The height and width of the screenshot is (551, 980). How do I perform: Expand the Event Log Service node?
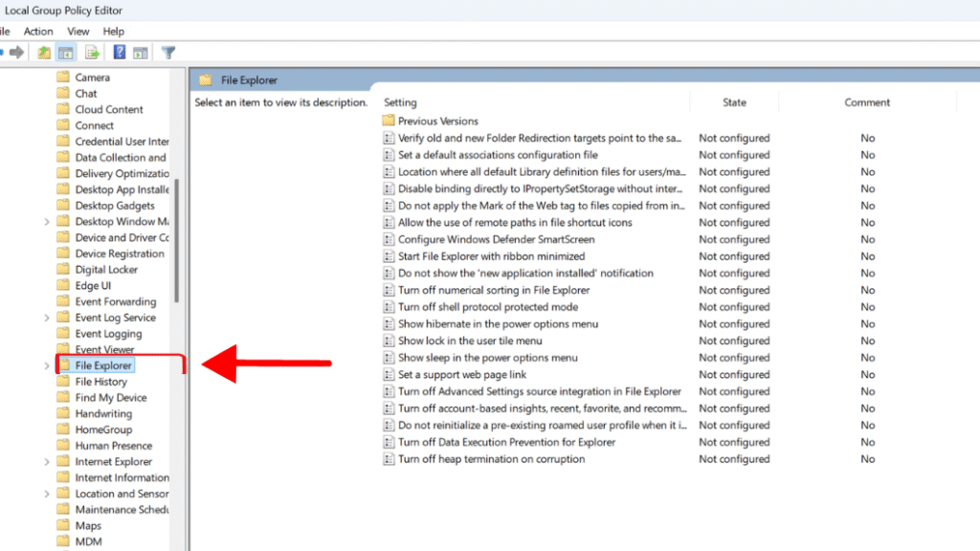[47, 318]
